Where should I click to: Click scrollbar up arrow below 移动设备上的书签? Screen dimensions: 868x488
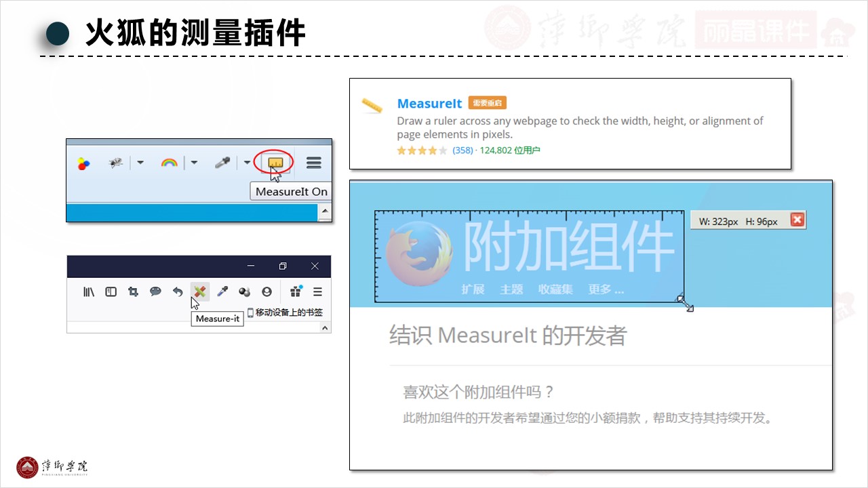tap(325, 328)
